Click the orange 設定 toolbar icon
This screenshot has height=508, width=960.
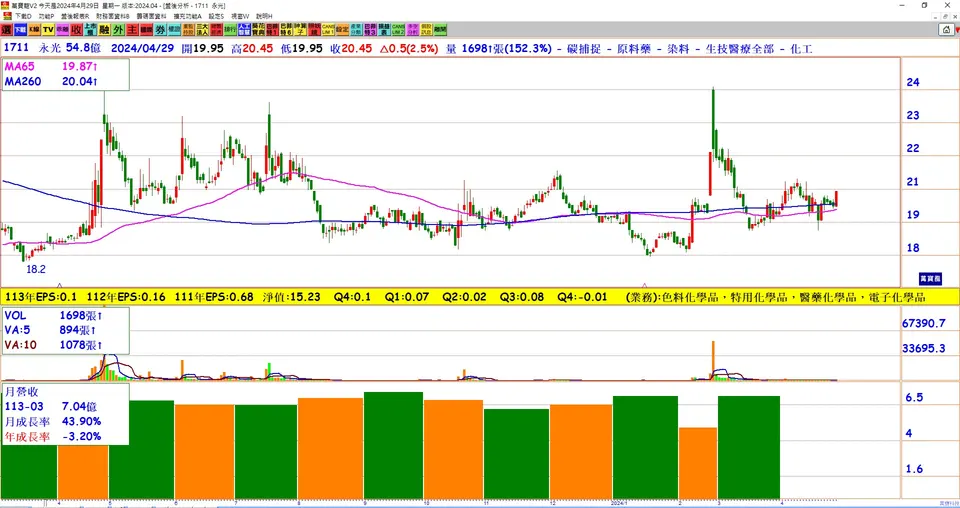pyautogui.click(x=342, y=29)
